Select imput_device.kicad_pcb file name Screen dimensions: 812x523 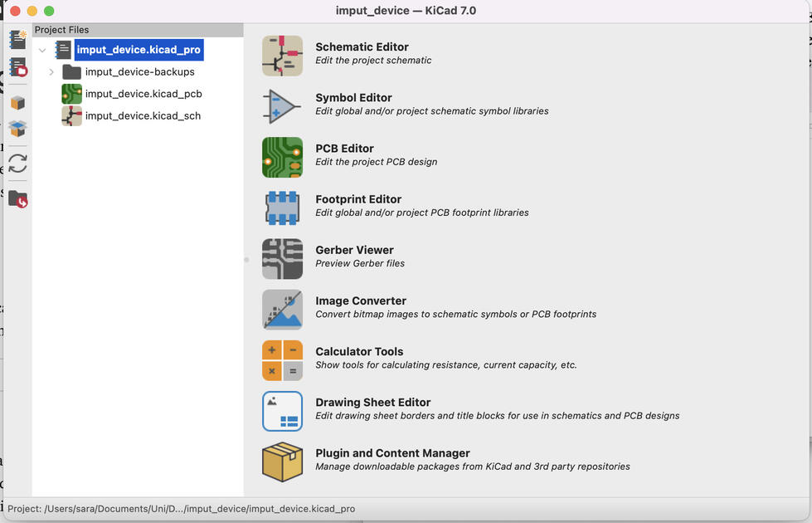tap(143, 94)
